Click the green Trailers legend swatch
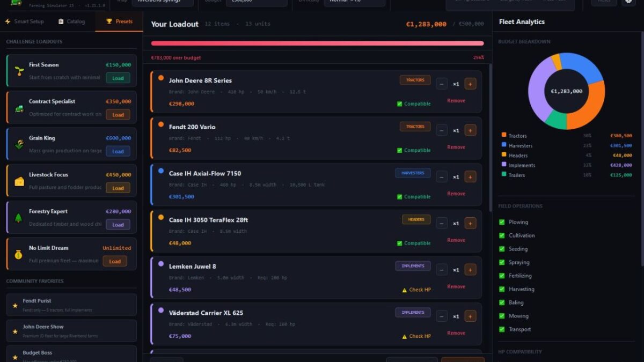644x362 pixels. (x=504, y=174)
